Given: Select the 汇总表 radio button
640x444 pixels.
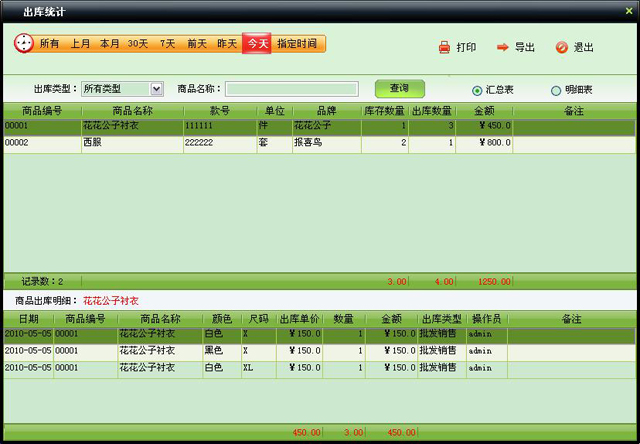Looking at the screenshot, I should pos(477,90).
